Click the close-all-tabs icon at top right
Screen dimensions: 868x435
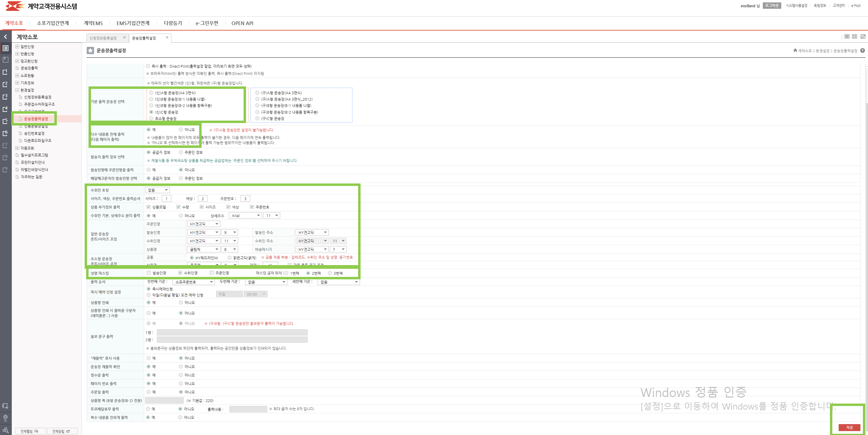pos(863,36)
